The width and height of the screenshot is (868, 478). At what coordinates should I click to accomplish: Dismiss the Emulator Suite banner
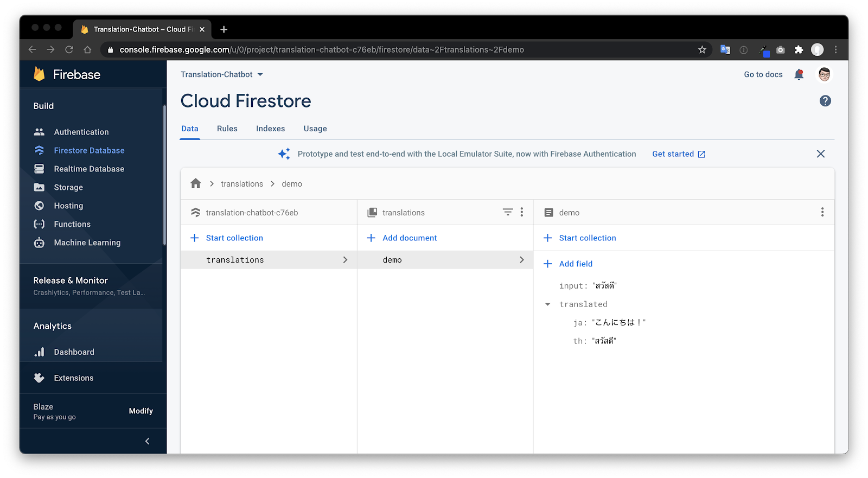coord(821,154)
